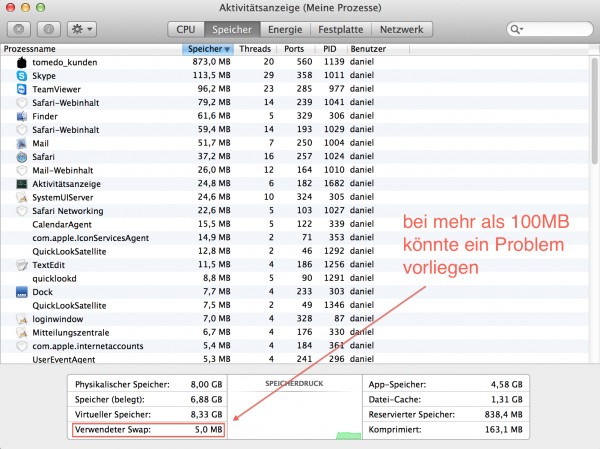
Task: Click the search magnifier icon
Action: tap(516, 29)
